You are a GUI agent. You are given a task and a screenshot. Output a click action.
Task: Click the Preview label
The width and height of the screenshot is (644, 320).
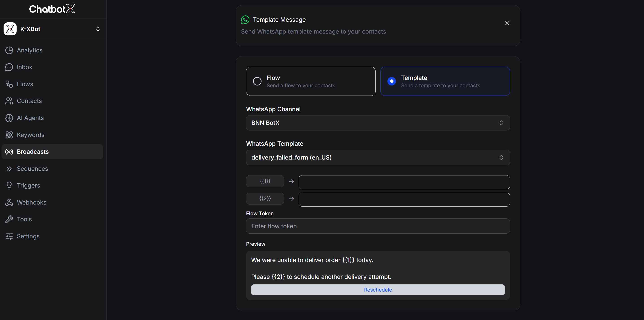(255, 244)
